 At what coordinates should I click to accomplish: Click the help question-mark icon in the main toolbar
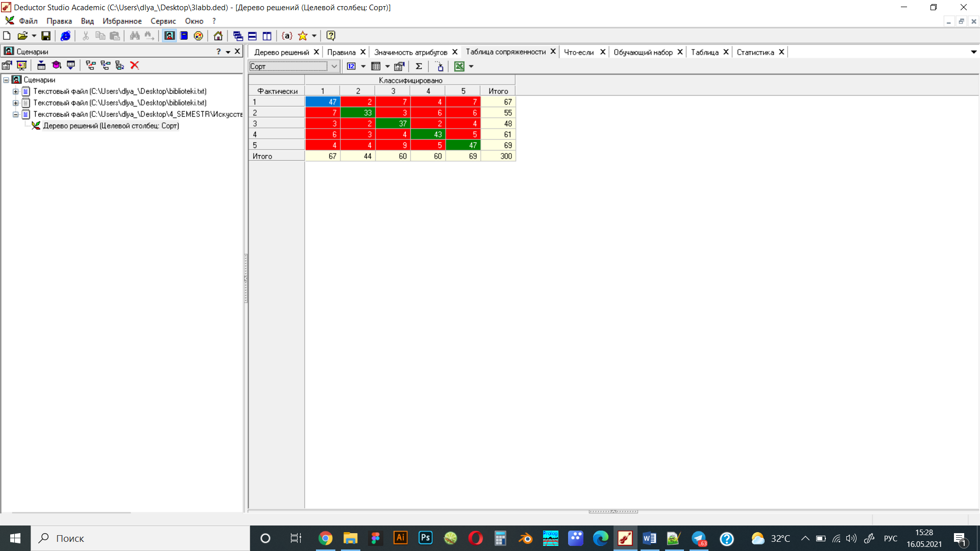(331, 36)
